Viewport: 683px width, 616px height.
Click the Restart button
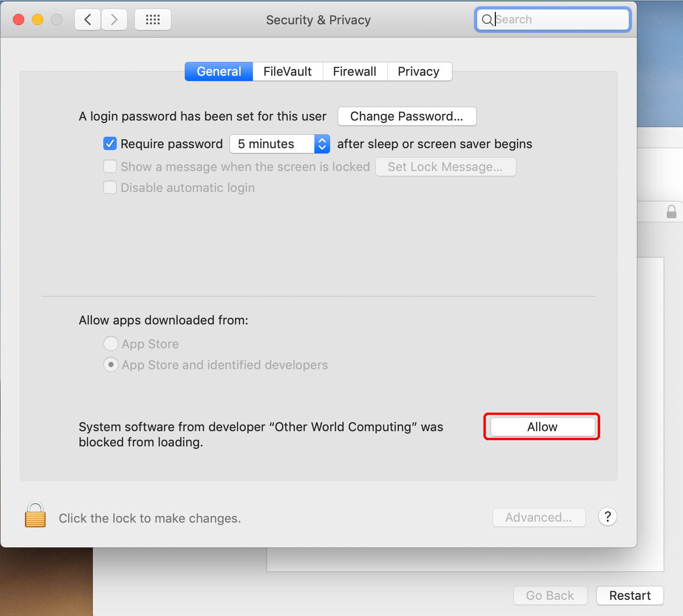click(x=630, y=596)
